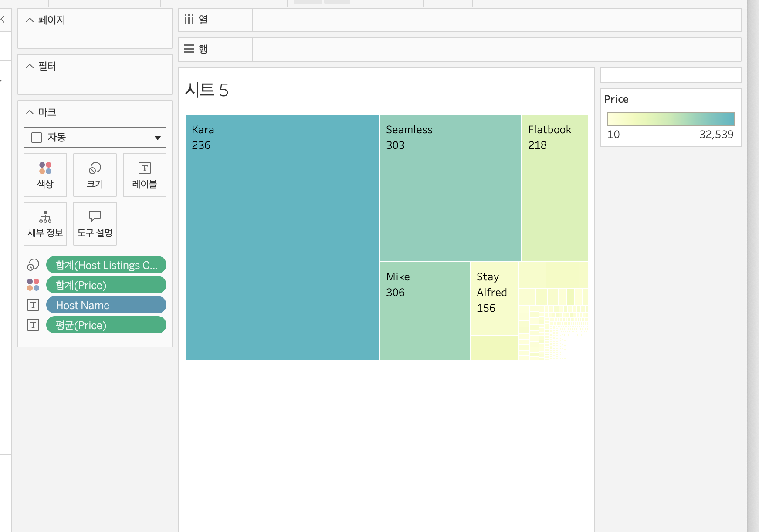This screenshot has width=759, height=532.
Task: Collapse the left side pane arrow
Action: coord(3,19)
